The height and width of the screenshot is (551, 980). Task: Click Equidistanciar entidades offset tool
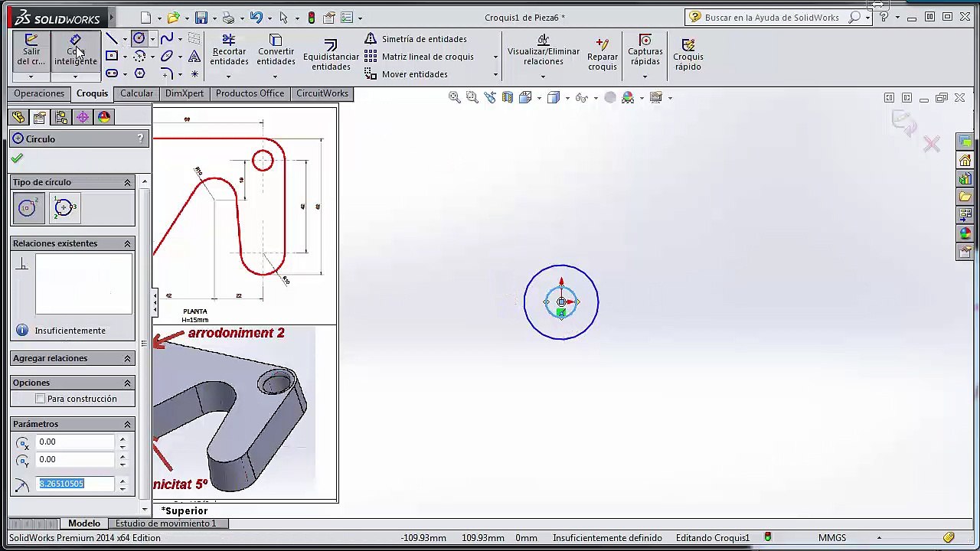331,55
